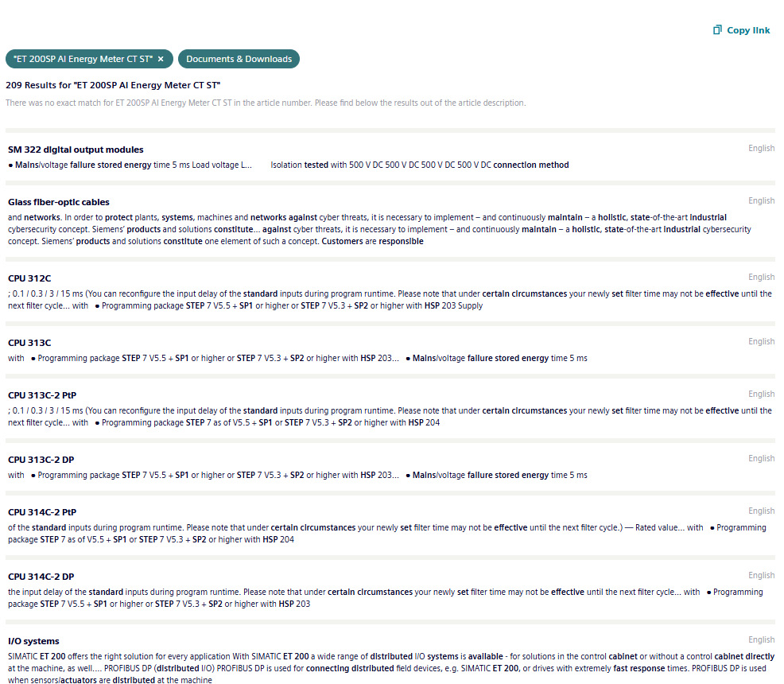This screenshot has height=684, width=784.
Task: Click the 209 Results heading text
Action: coord(113,85)
